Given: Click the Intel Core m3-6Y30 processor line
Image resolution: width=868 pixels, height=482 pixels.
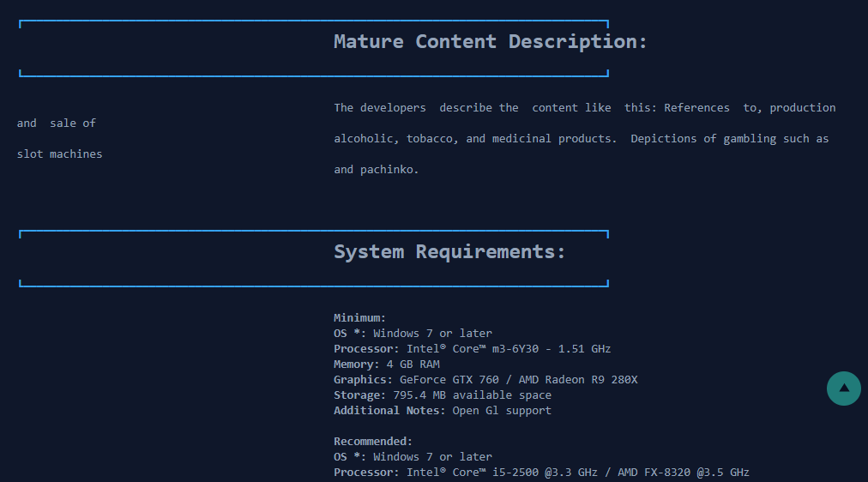Looking at the screenshot, I should 472,348.
